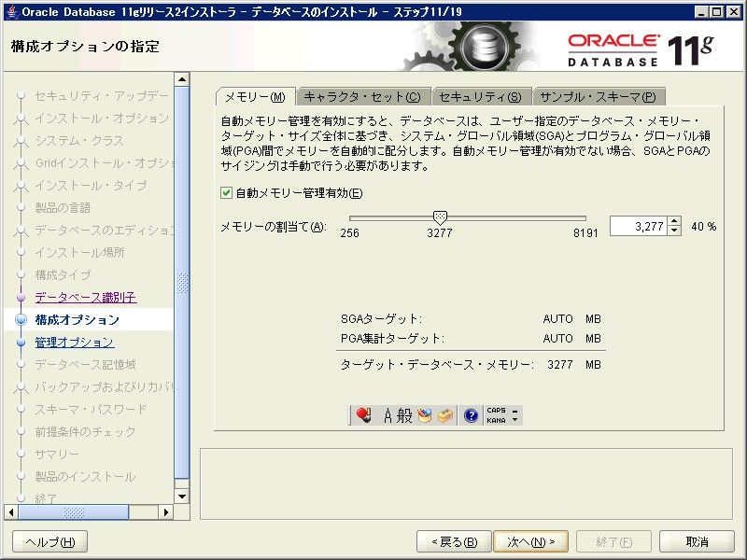
Task: Uncheck the 自動メモリー管理有効 checkbox
Action: tap(225, 193)
